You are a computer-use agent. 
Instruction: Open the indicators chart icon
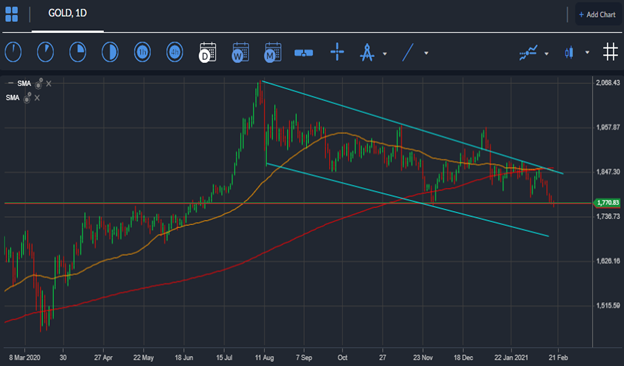click(528, 53)
